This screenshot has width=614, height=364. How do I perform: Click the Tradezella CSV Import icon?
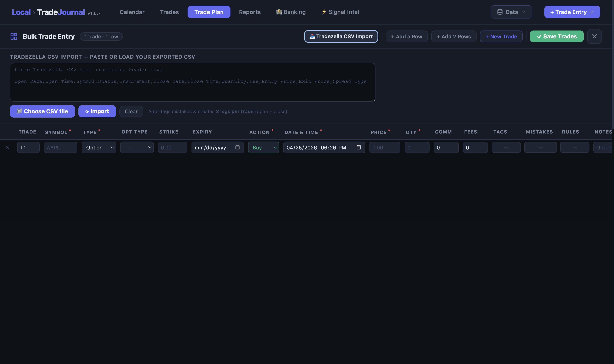coord(312,36)
